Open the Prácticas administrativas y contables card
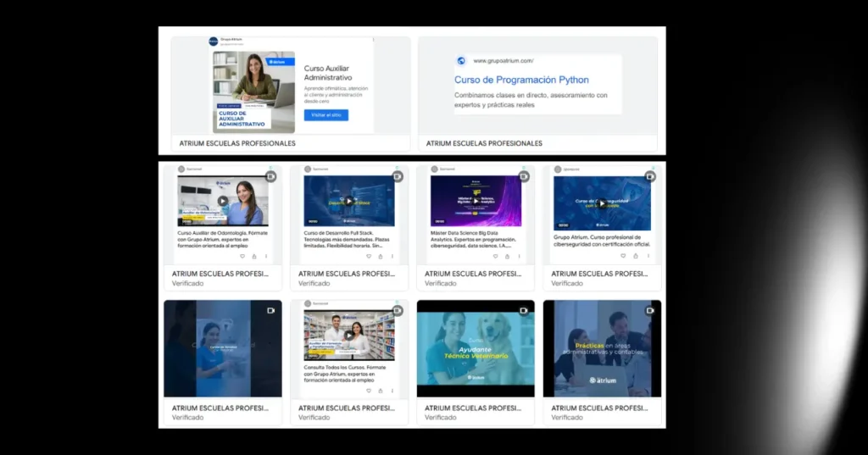868x455 pixels. click(602, 349)
